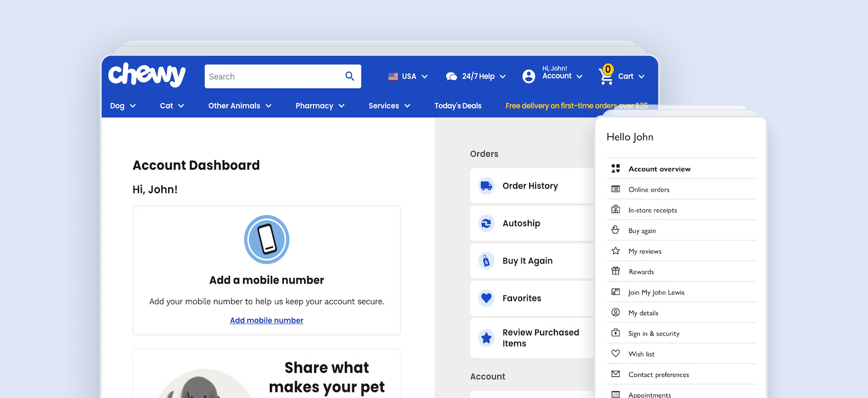Open Today's Deals menu item

tap(458, 106)
